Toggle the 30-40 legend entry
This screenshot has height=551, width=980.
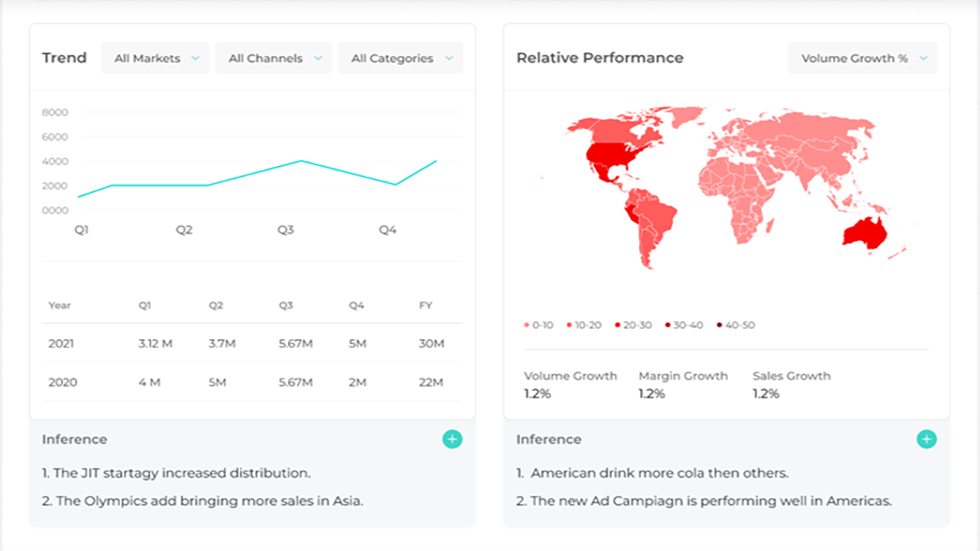pyautogui.click(x=684, y=325)
